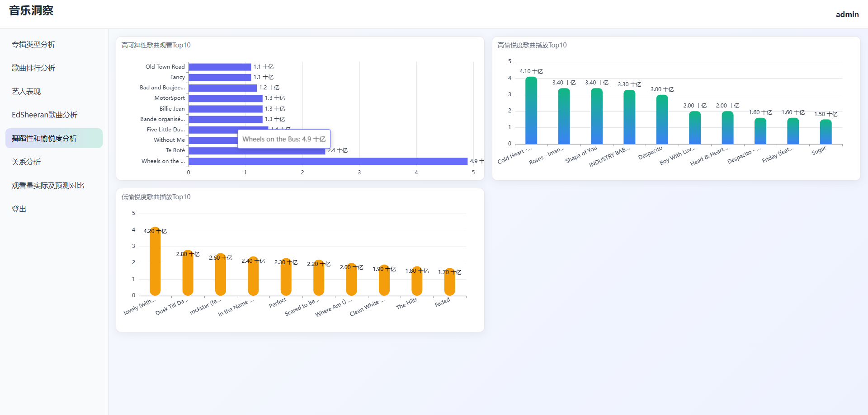Screen dimensions: 868x415
Task: Open 观看量实际及预测对比 page
Action: tap(48, 185)
